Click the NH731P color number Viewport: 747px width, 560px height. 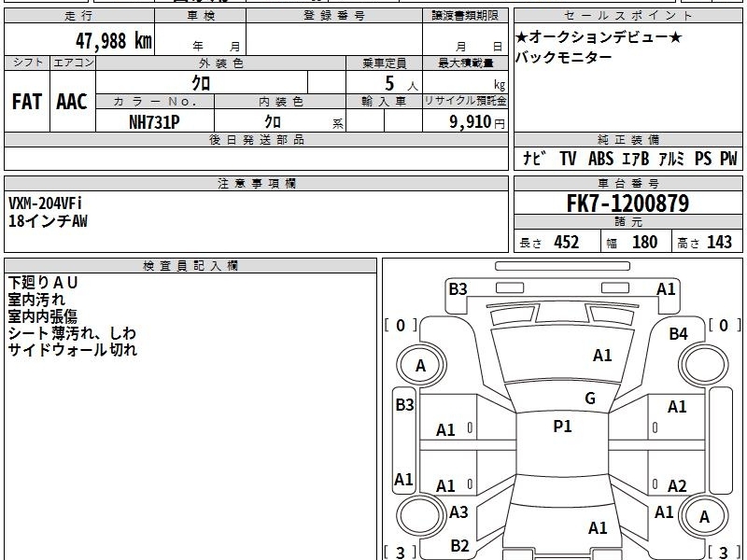154,122
